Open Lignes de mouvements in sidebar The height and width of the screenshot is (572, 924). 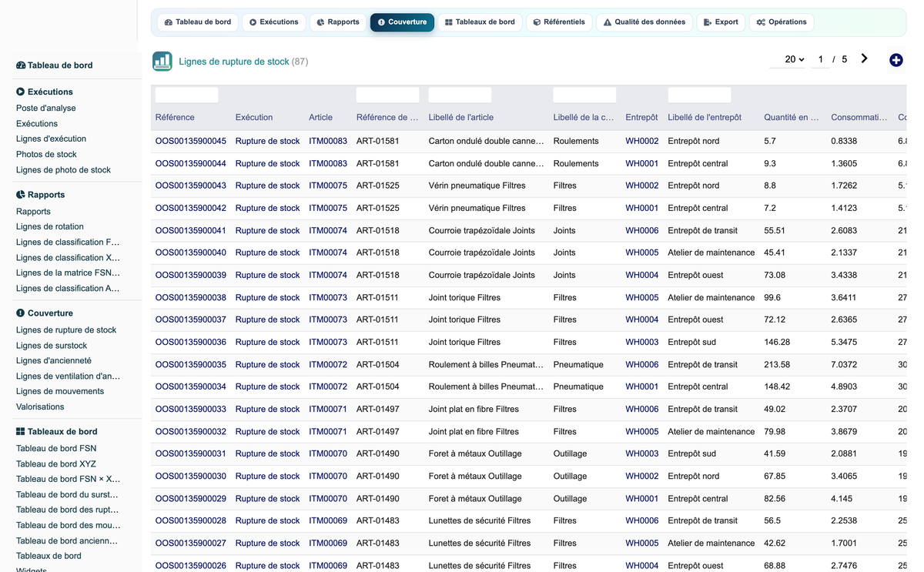[60, 392]
